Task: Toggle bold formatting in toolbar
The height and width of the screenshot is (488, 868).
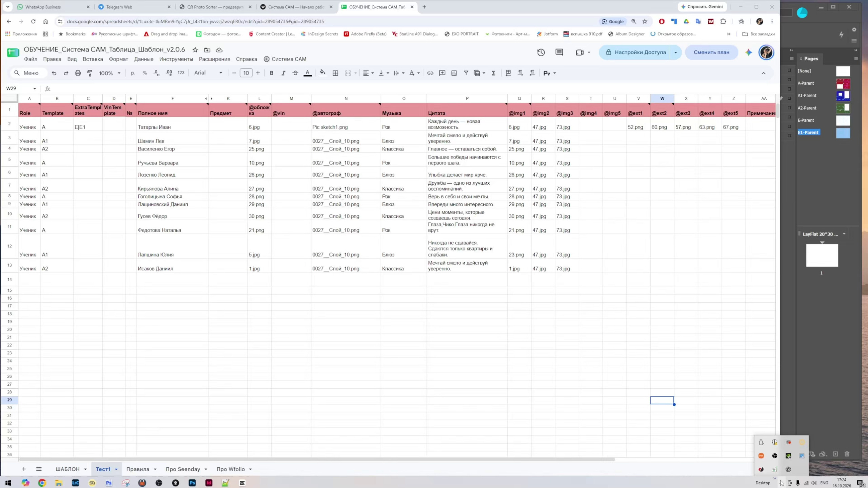Action: (271, 73)
